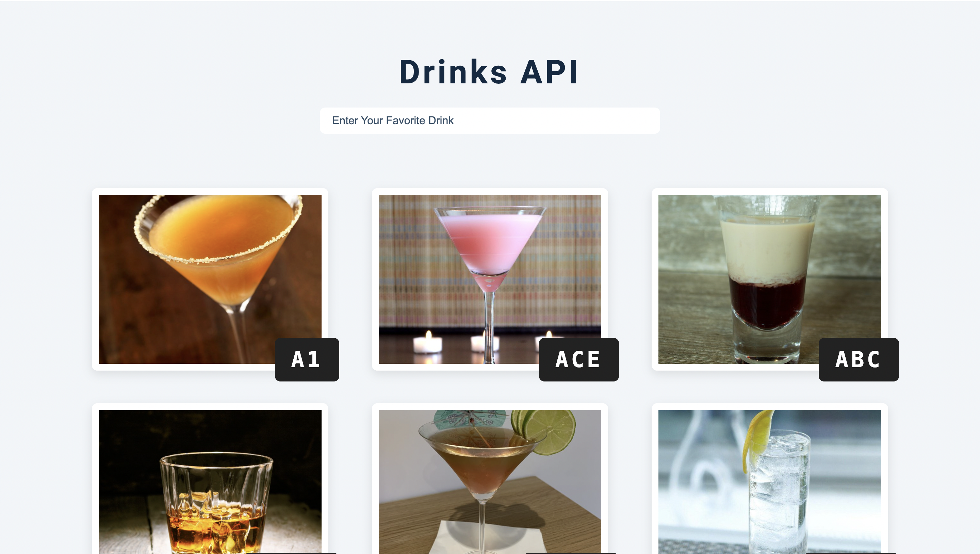Click the ABC drink name label

(x=859, y=360)
